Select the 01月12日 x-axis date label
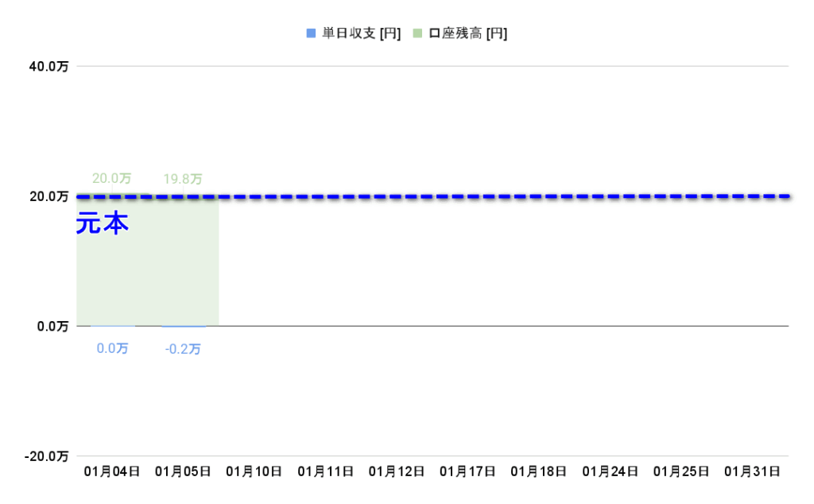 point(397,471)
